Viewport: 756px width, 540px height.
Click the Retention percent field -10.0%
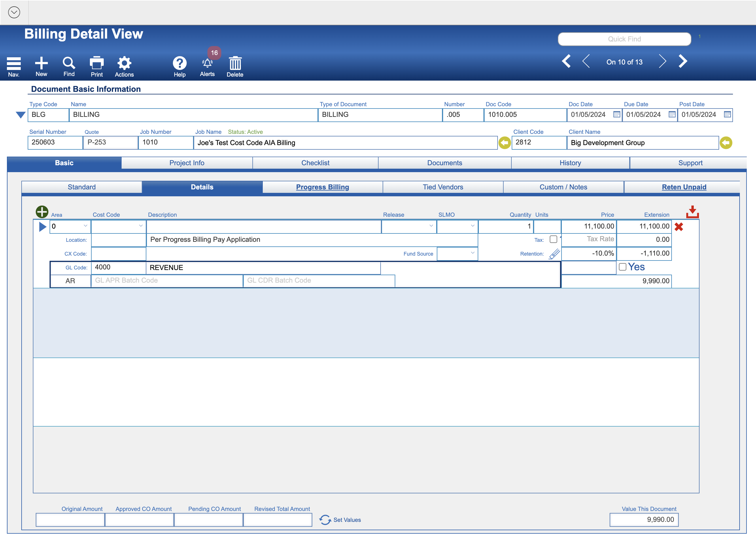(x=589, y=253)
